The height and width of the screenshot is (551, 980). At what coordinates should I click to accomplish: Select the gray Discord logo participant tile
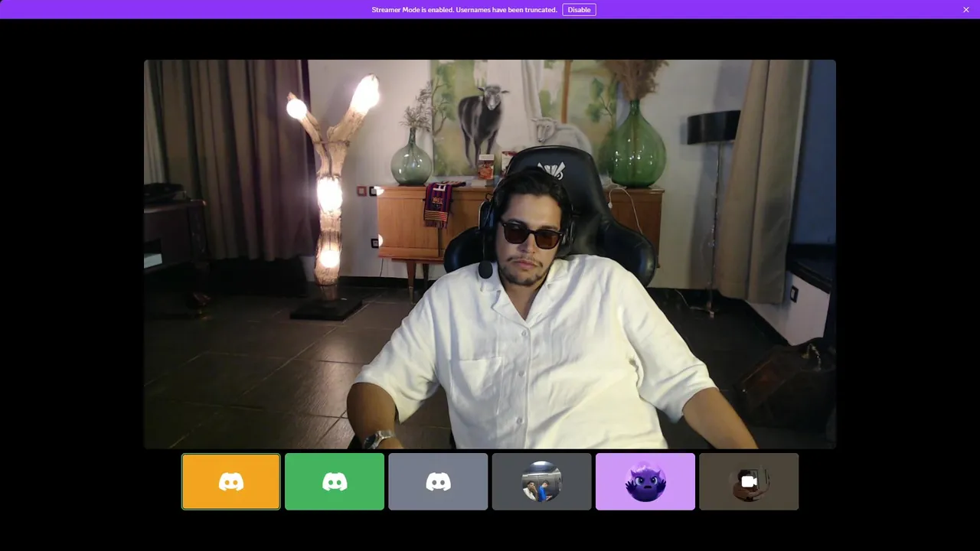coord(438,481)
